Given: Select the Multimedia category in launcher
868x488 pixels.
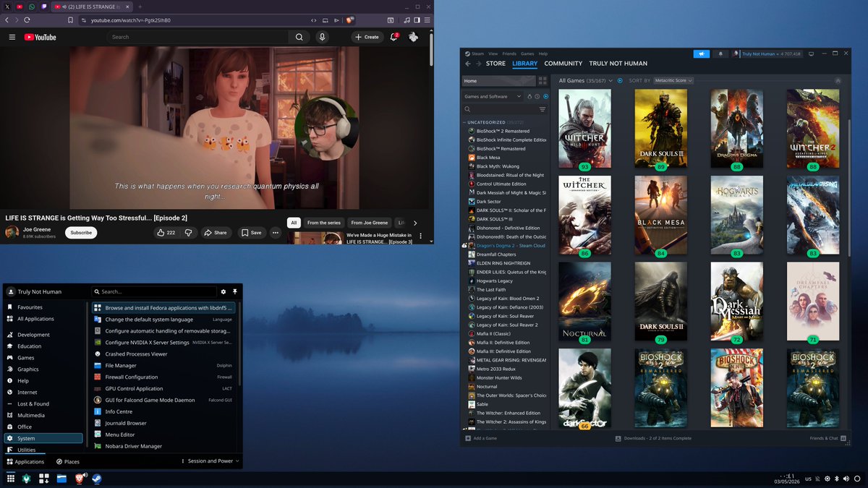Looking at the screenshot, I should click(43, 415).
